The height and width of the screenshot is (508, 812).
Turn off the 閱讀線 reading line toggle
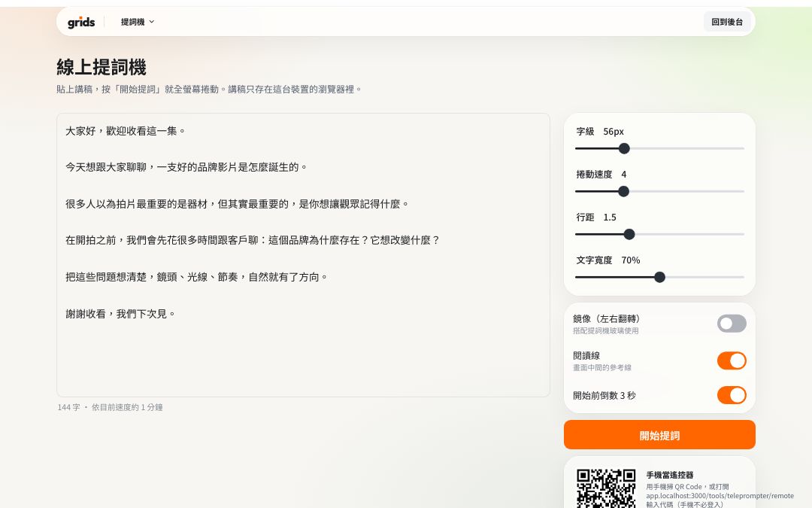(x=732, y=360)
